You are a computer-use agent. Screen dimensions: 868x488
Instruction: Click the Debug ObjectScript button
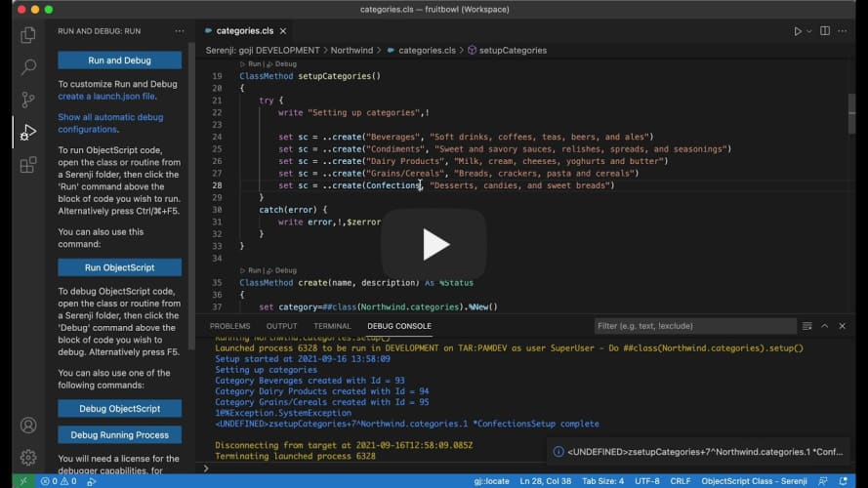pyautogui.click(x=119, y=409)
